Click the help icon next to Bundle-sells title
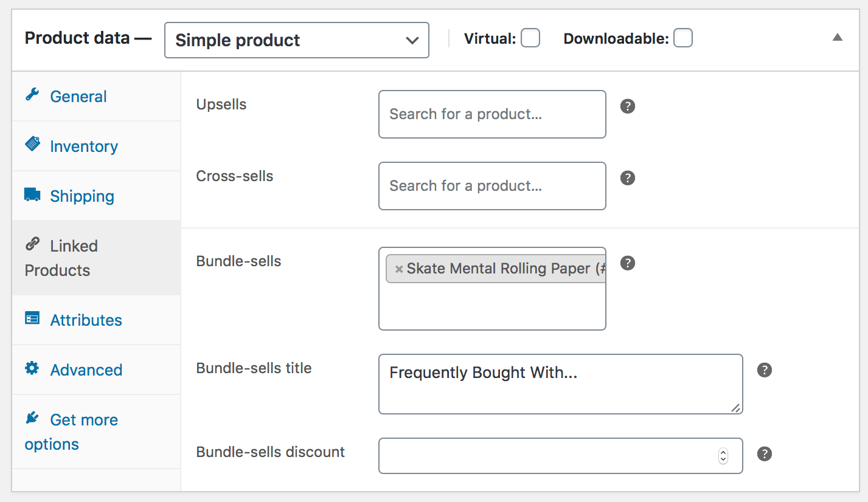The width and height of the screenshot is (868, 502). tap(765, 370)
